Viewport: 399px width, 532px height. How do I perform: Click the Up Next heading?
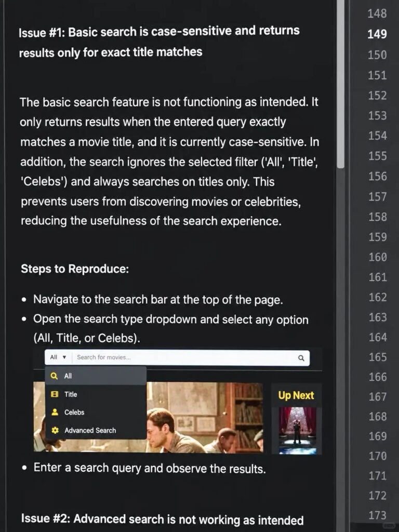tap(296, 395)
